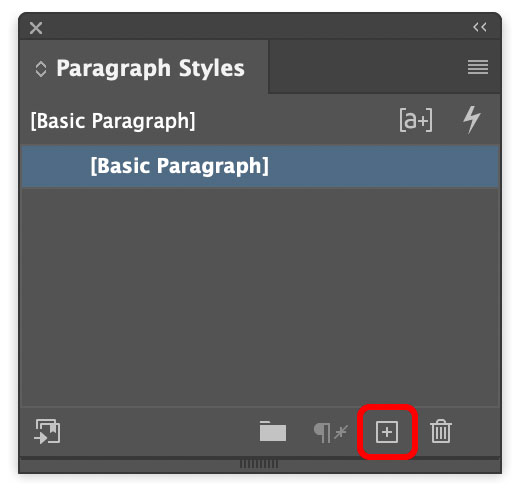
Task: Click the current style name [Basic Paragraph] header
Action: tap(113, 120)
